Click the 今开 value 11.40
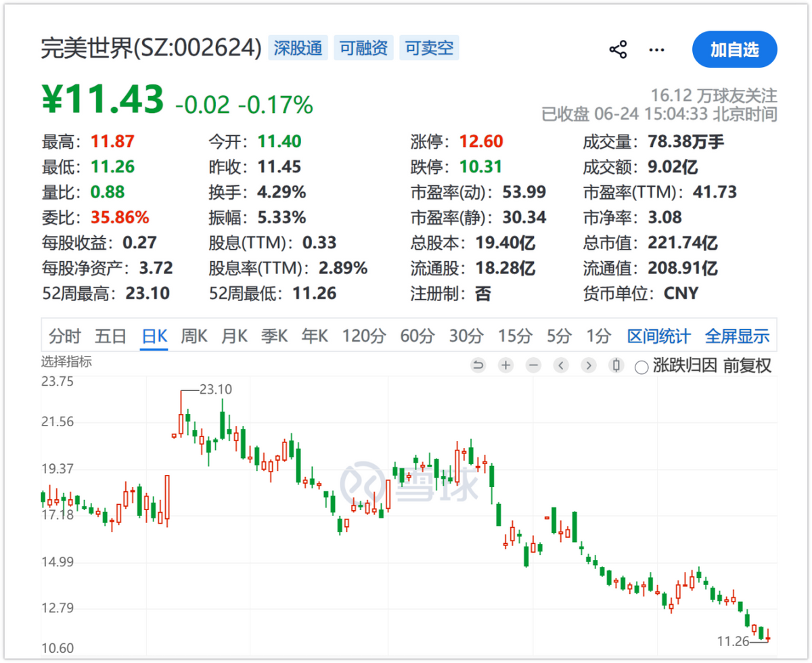This screenshot has width=812, height=663. pos(279,141)
